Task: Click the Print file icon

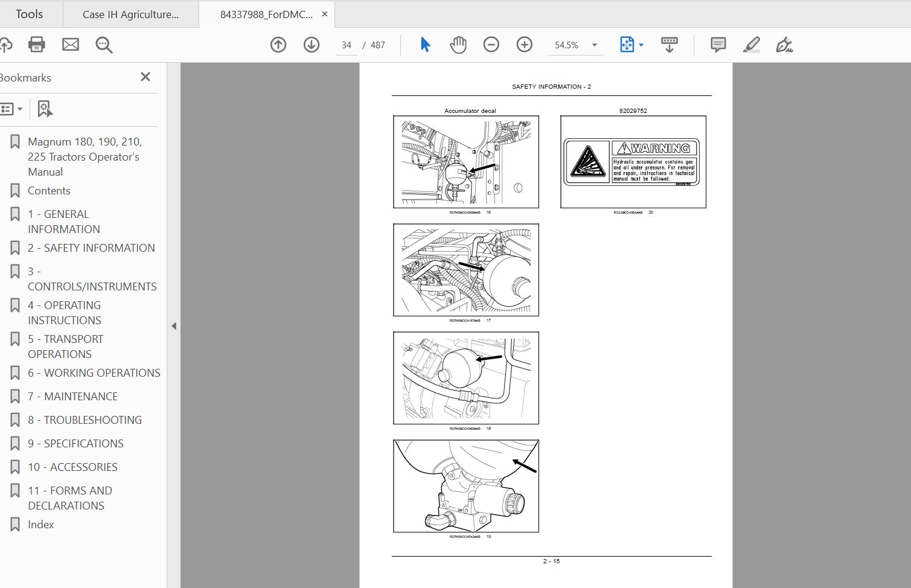Action: tap(37, 45)
